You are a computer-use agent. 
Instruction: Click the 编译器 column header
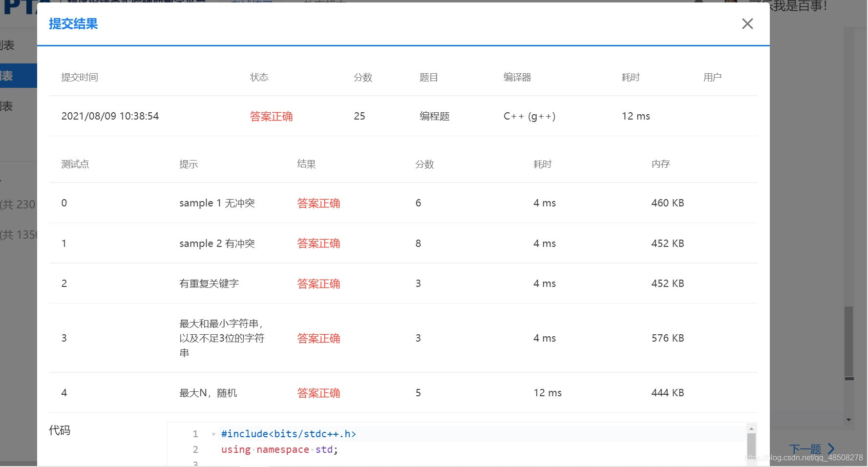(517, 77)
